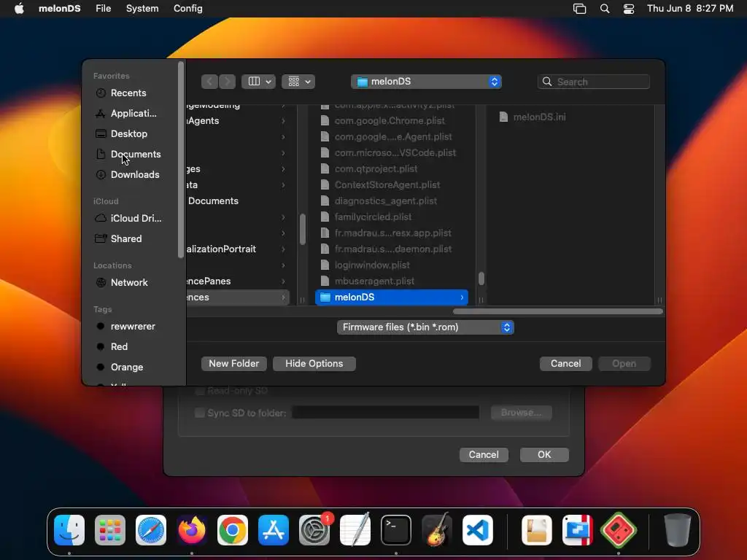
Task: Open date and time in menu bar
Action: (690, 9)
